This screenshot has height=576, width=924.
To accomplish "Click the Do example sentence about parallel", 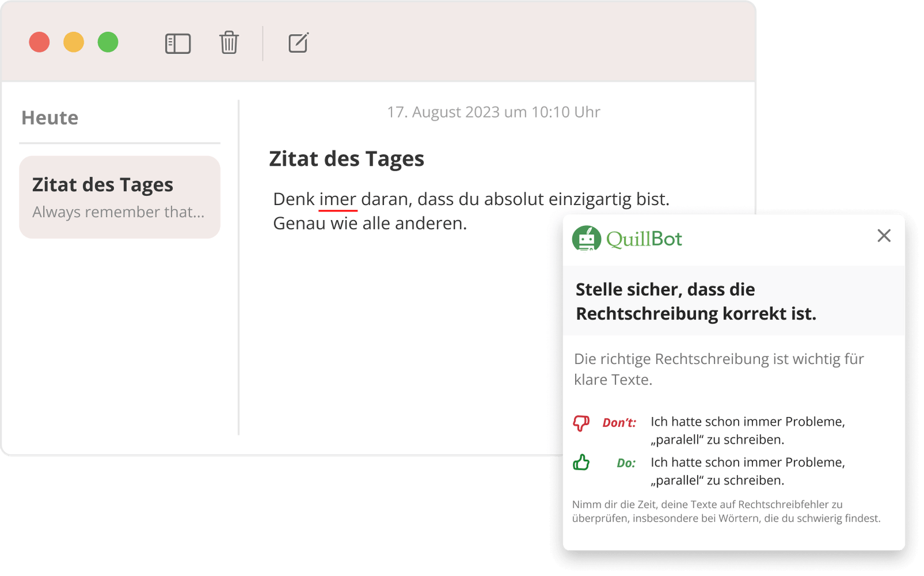I will (748, 471).
